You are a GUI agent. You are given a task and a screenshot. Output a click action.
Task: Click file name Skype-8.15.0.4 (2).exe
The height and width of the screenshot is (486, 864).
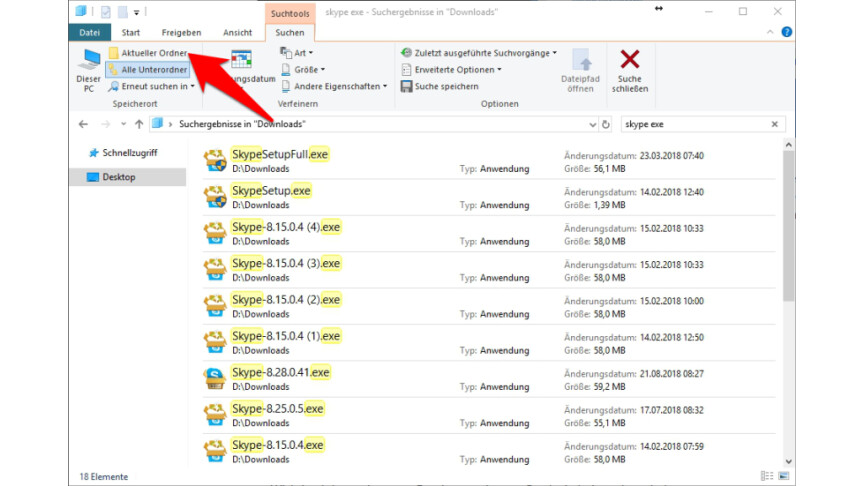pyautogui.click(x=286, y=300)
